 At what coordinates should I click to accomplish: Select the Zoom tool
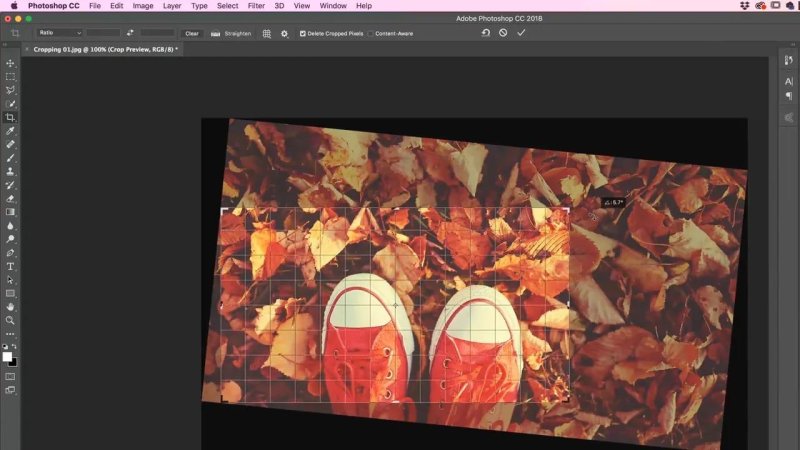(x=10, y=320)
